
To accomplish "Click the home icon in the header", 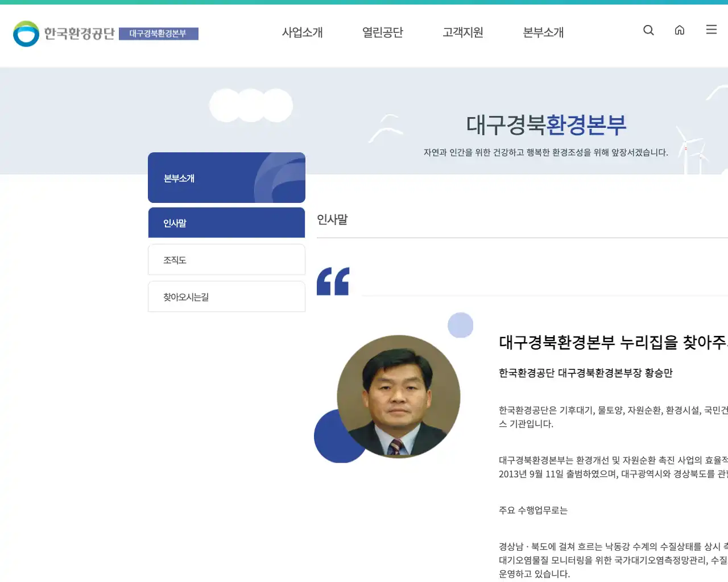I will click(x=680, y=30).
